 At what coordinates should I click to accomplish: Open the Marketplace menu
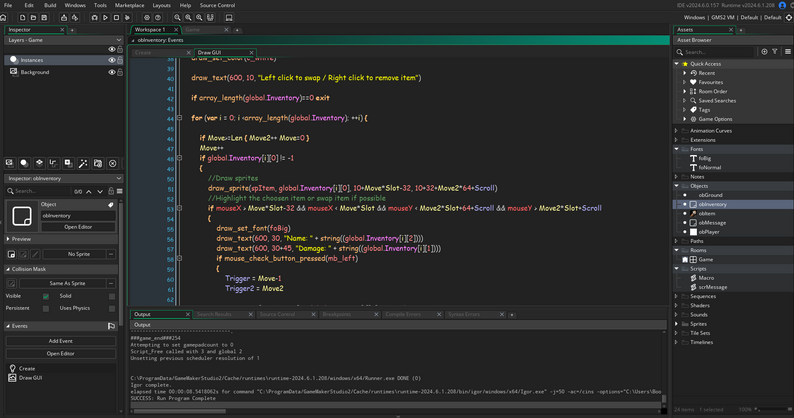click(129, 5)
